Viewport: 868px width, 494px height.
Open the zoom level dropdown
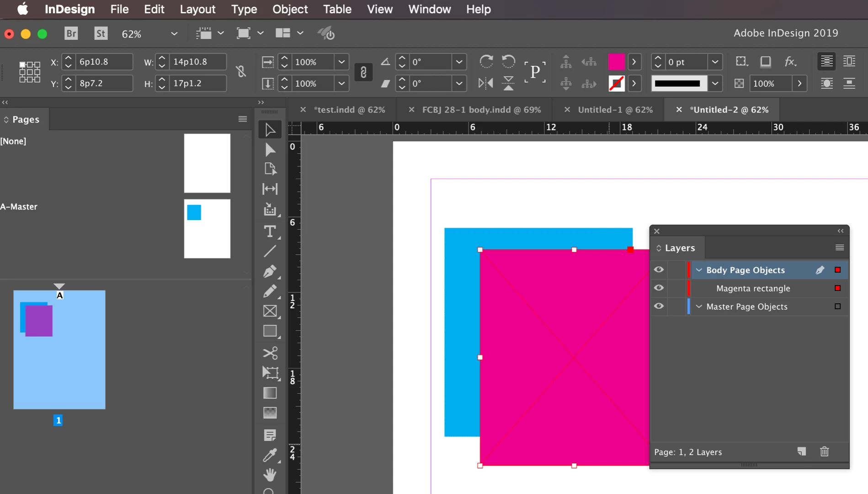point(174,33)
